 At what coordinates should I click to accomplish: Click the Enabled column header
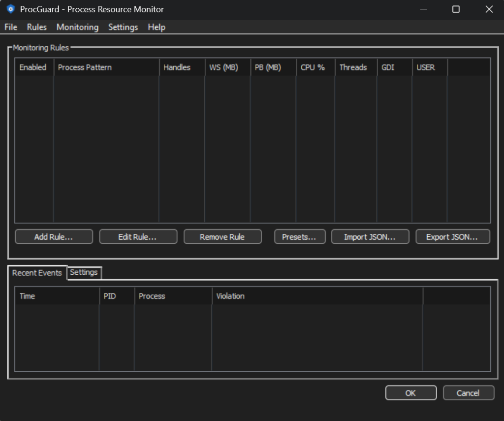33,67
